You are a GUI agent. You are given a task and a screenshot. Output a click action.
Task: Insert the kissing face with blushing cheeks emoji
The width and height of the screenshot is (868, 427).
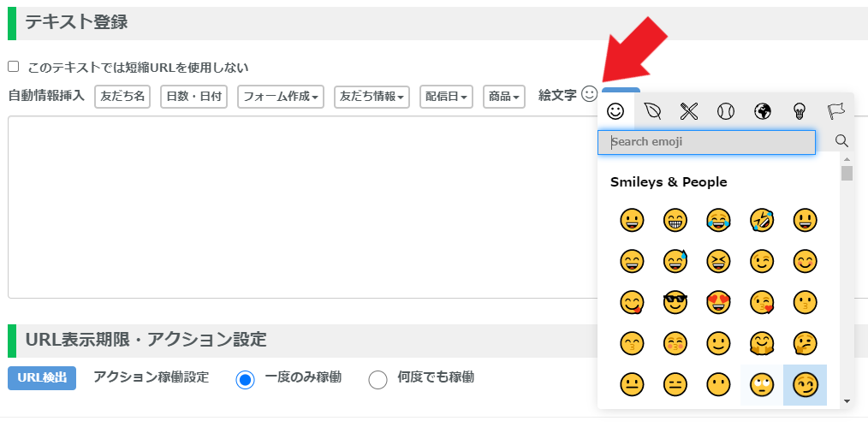coord(675,343)
